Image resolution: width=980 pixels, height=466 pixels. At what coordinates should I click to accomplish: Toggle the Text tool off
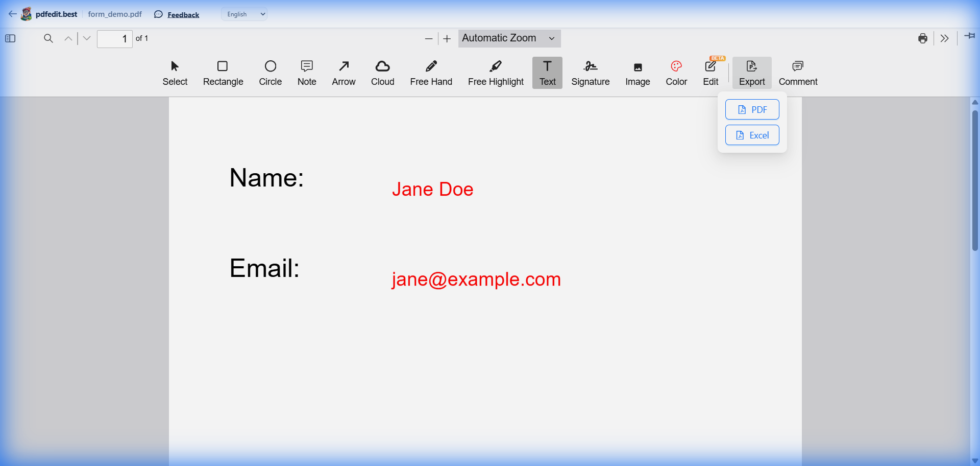tap(547, 73)
